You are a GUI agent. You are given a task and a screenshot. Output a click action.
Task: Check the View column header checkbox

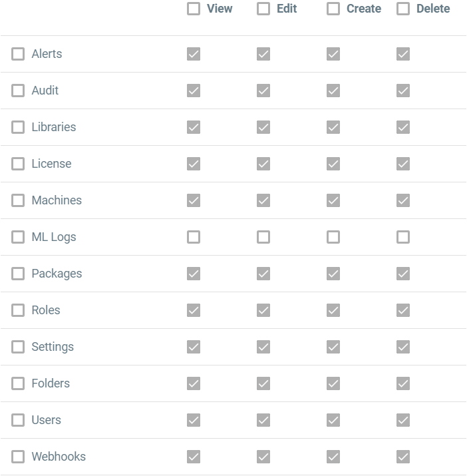tap(194, 9)
